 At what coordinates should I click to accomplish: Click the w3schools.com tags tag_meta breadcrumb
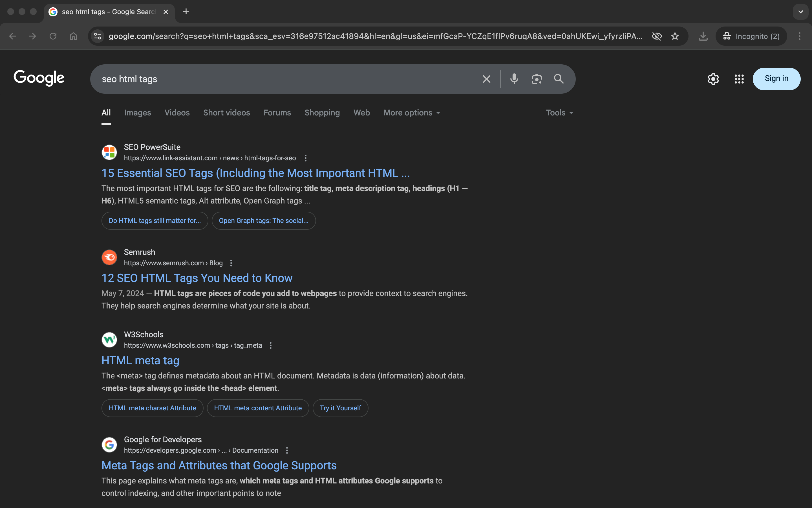[x=193, y=345]
